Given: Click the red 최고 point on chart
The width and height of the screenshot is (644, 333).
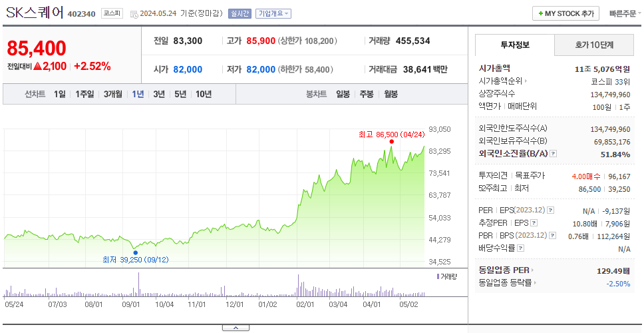Looking at the screenshot, I should (391, 141).
